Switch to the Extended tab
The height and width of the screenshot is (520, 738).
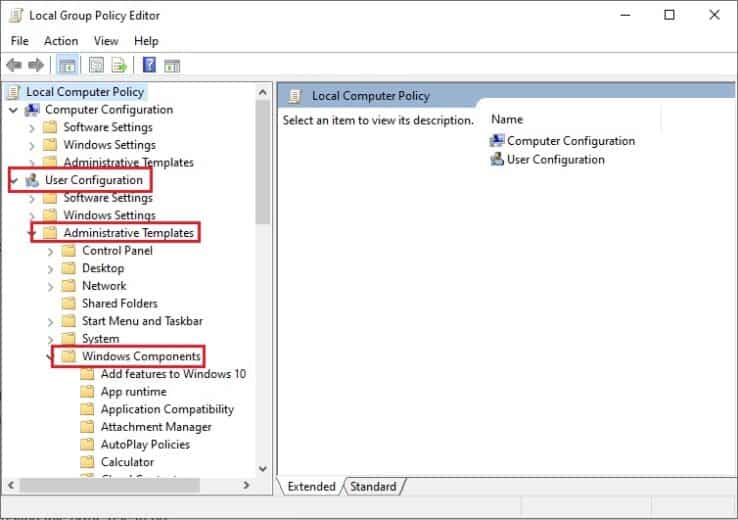[311, 487]
